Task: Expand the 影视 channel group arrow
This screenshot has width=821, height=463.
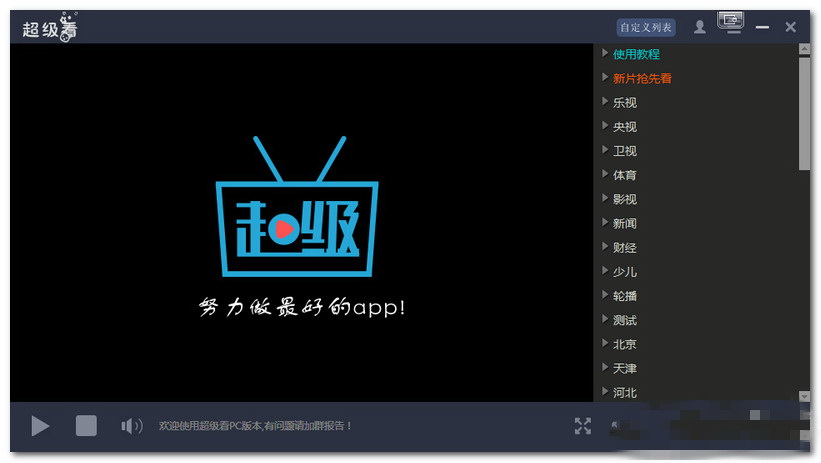Action: (605, 198)
